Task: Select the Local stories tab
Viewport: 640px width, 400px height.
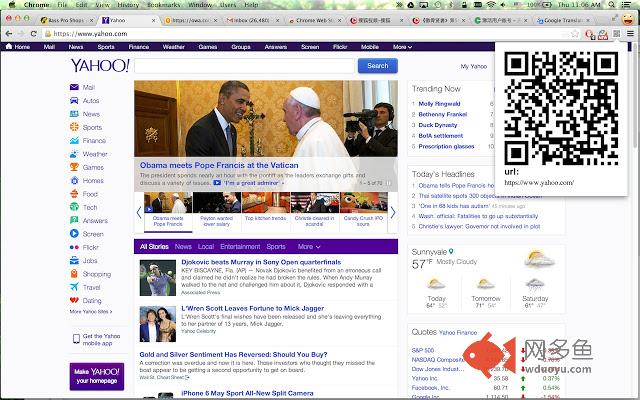Action: (206, 247)
